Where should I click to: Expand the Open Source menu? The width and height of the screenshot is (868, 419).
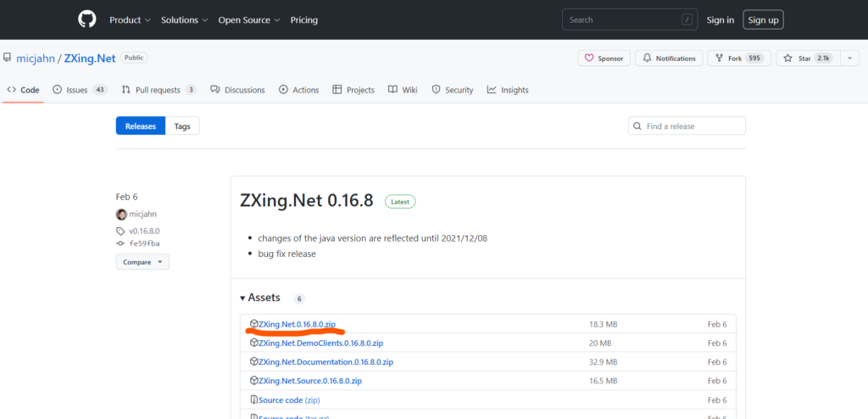click(x=249, y=20)
